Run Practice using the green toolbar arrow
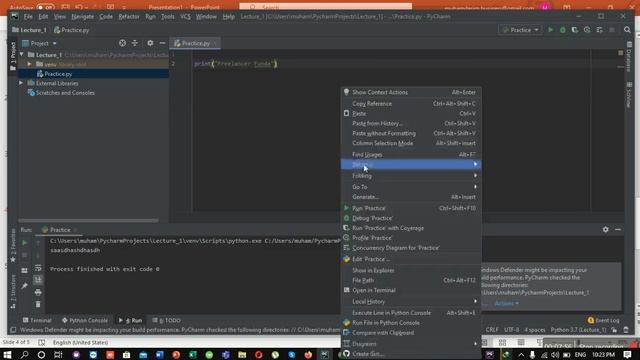The image size is (640, 360). [x=550, y=30]
